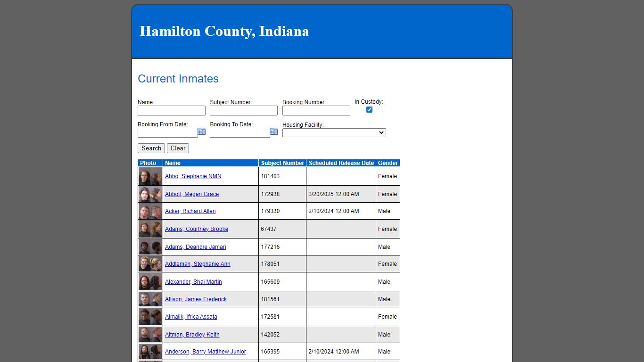This screenshot has width=644, height=362.
Task: Open Abbott, Megan Grace inmate record
Action: [192, 194]
